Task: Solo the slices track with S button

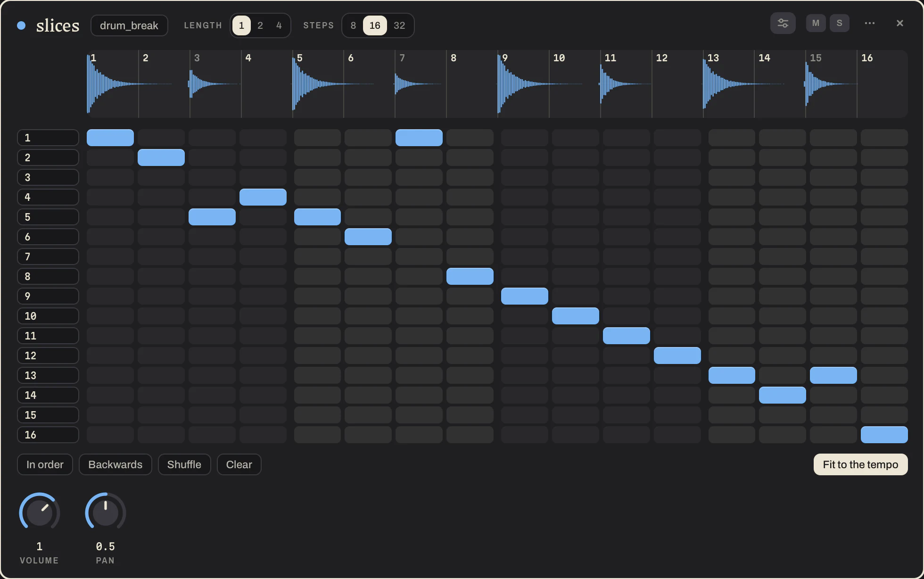Action: (839, 23)
